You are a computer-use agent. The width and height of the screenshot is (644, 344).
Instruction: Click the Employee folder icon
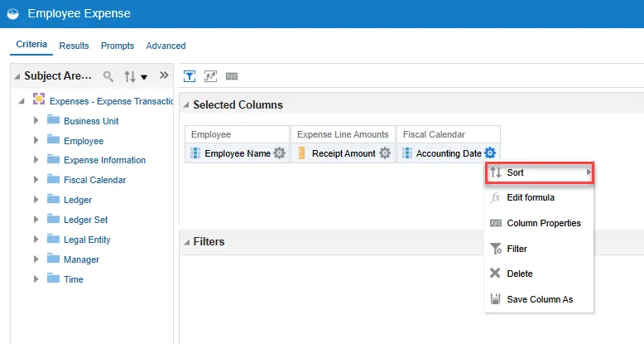pos(53,139)
